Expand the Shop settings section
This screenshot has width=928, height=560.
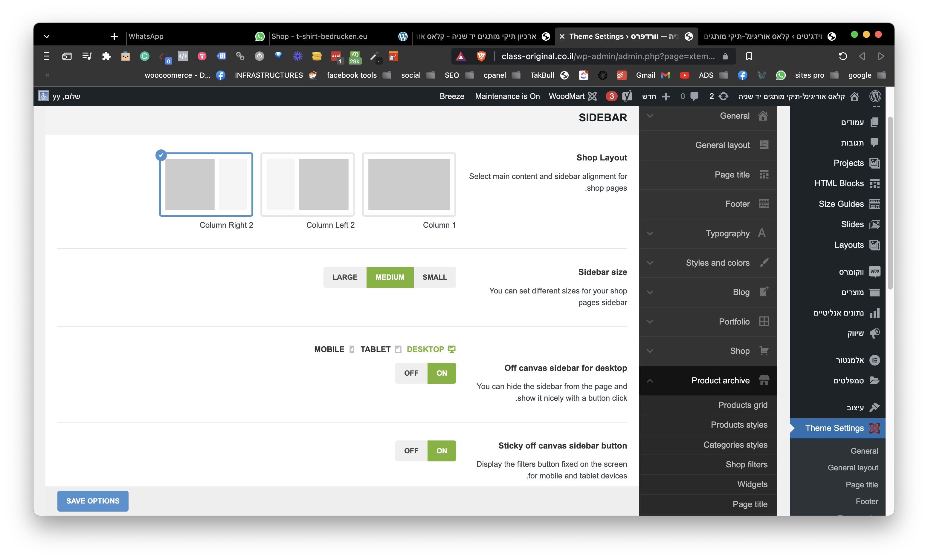click(708, 351)
